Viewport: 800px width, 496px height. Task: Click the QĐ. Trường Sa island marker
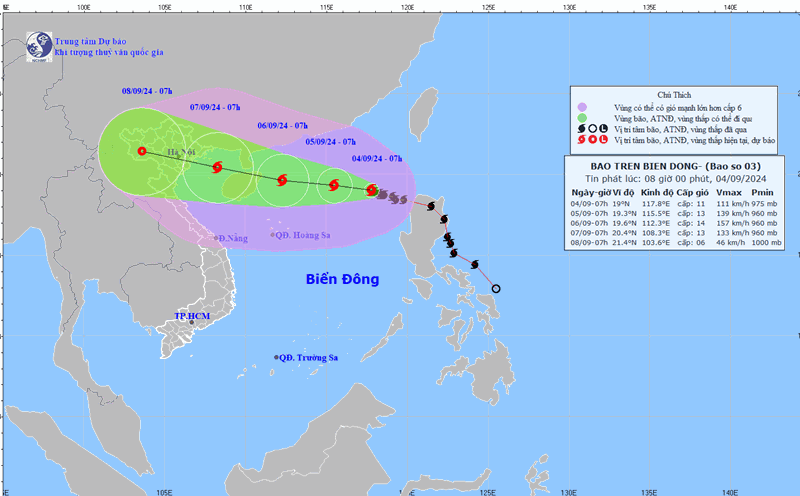277,358
